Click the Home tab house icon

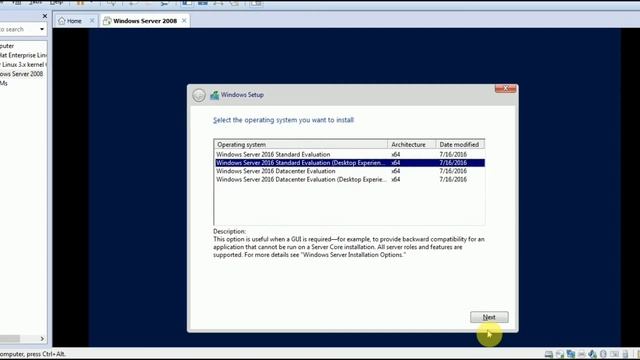pos(62,21)
